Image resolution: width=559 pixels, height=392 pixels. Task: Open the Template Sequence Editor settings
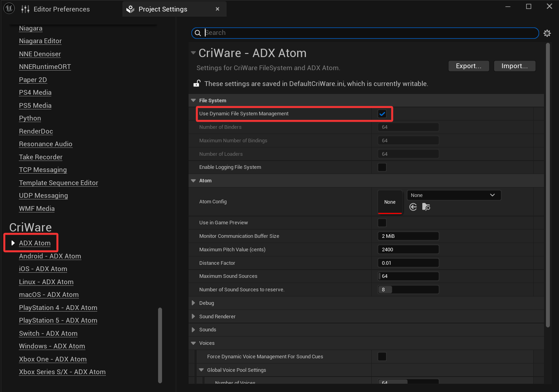click(x=59, y=183)
